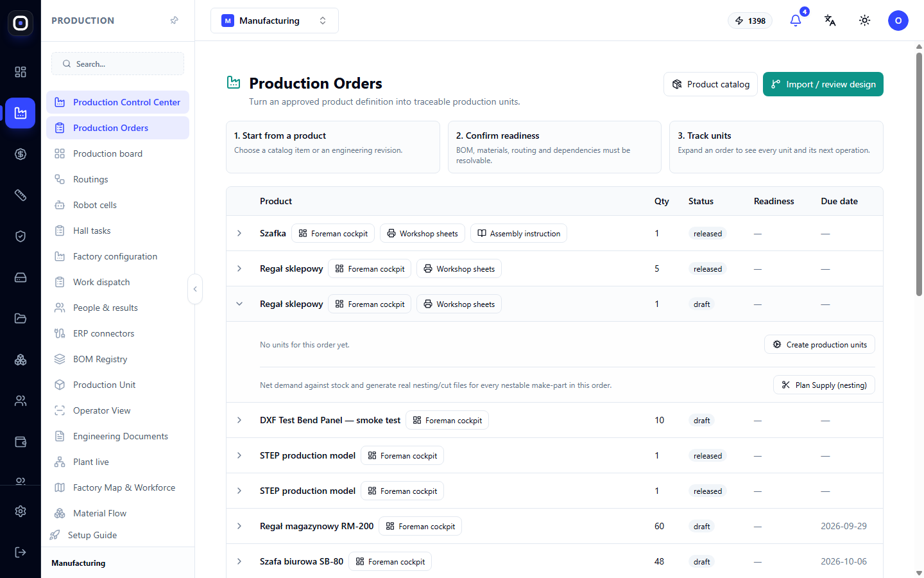Open Foreman cockpit for DXF Test Bend Panel
Image resolution: width=924 pixels, height=578 pixels.
[447, 420]
